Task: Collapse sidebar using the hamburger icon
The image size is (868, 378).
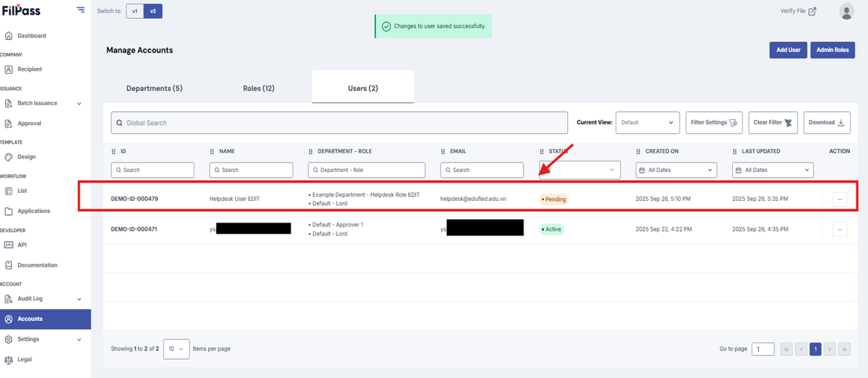Action: (x=80, y=10)
